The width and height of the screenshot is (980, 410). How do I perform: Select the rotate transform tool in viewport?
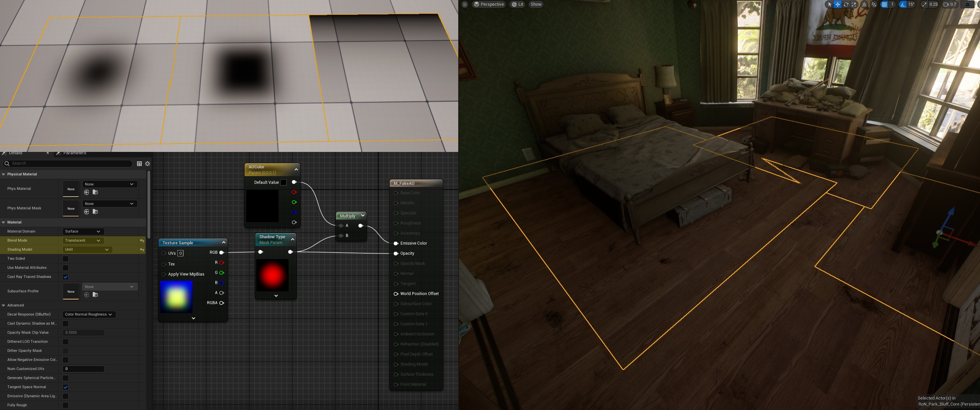[x=846, y=5]
